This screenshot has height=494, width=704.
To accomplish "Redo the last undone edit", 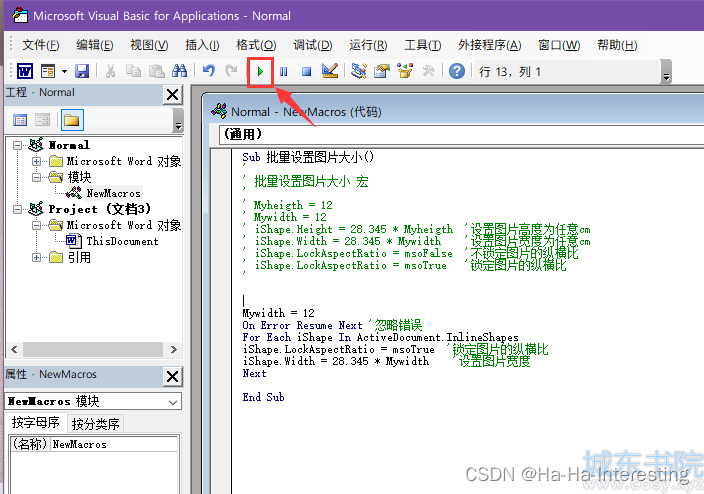I will [x=231, y=71].
